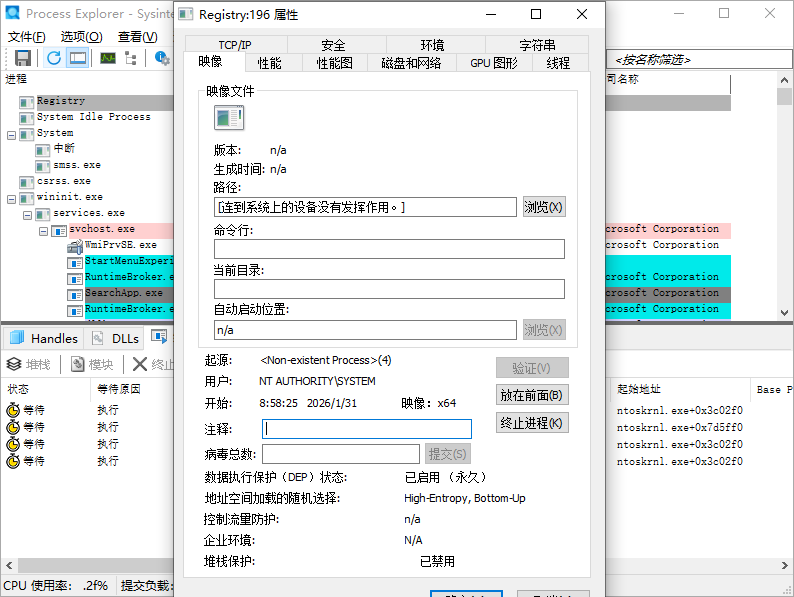Click the SearchApp.exe process icon
This screenshot has width=794, height=597.
click(x=75, y=295)
